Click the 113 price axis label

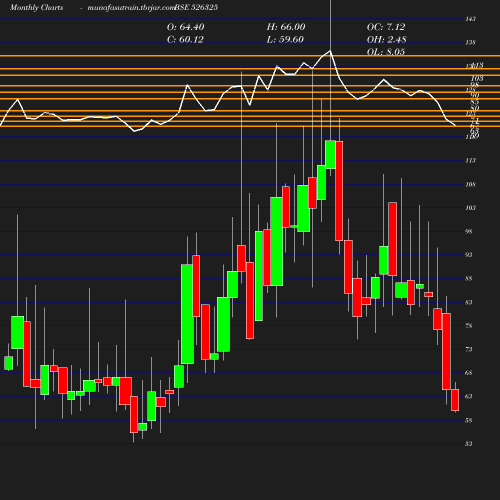(470, 161)
